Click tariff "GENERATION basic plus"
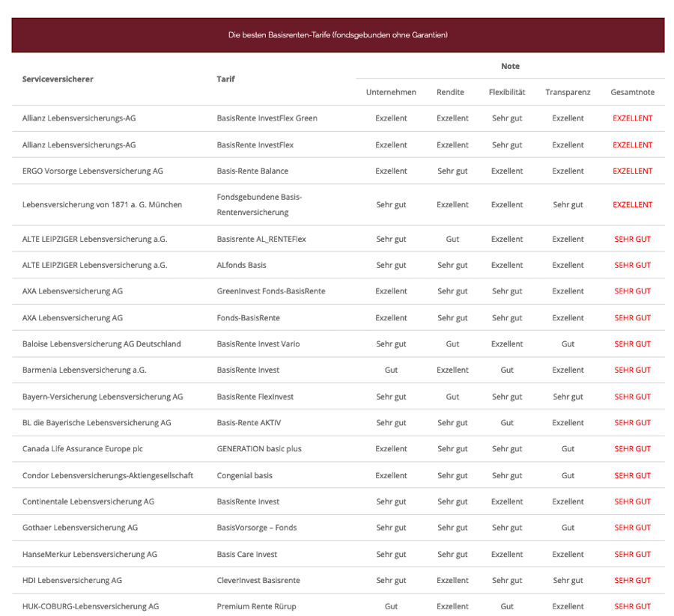 pos(259,449)
